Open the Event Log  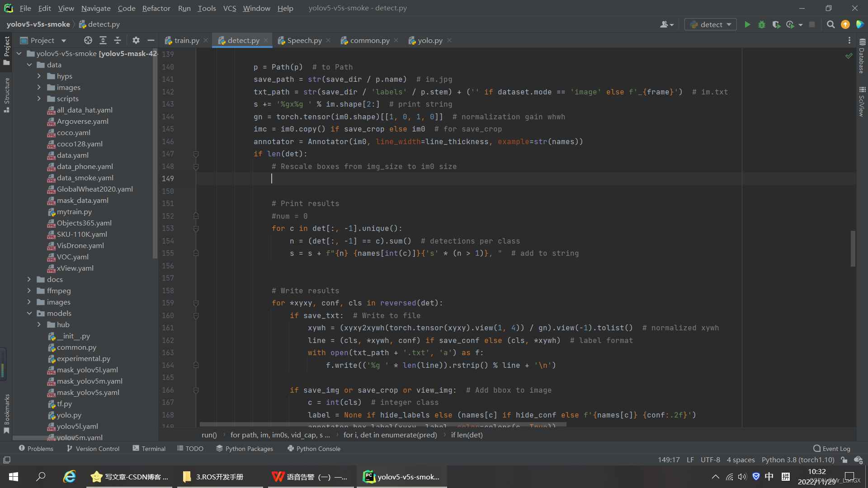pyautogui.click(x=832, y=449)
